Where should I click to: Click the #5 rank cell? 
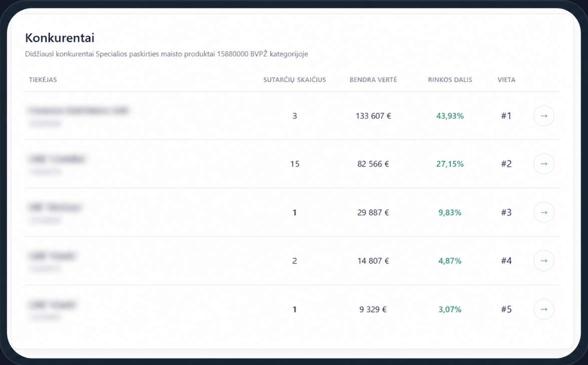[506, 309]
